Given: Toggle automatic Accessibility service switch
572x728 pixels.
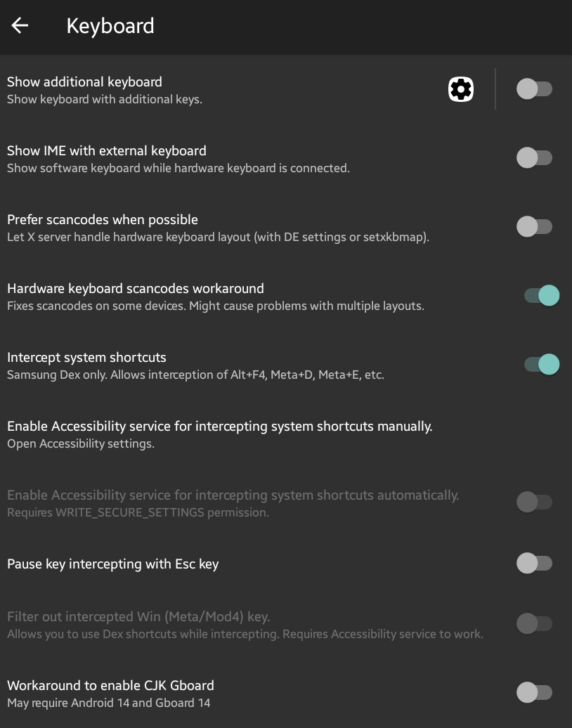Looking at the screenshot, I should tap(534, 502).
